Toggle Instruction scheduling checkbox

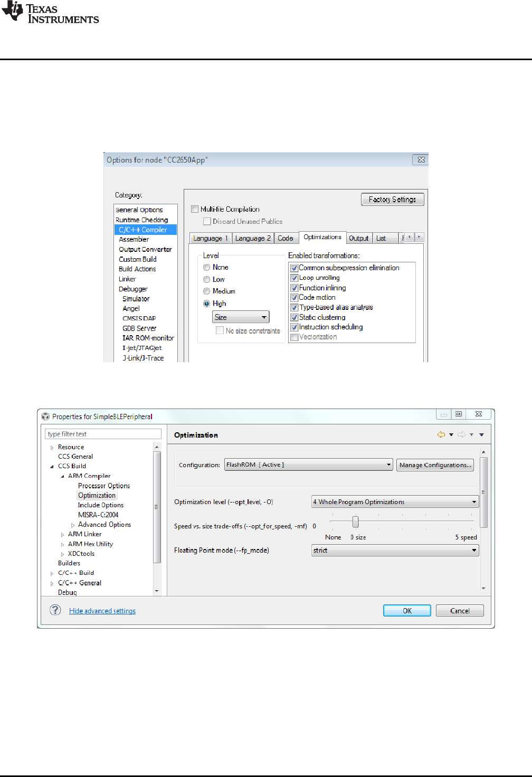pyautogui.click(x=294, y=327)
